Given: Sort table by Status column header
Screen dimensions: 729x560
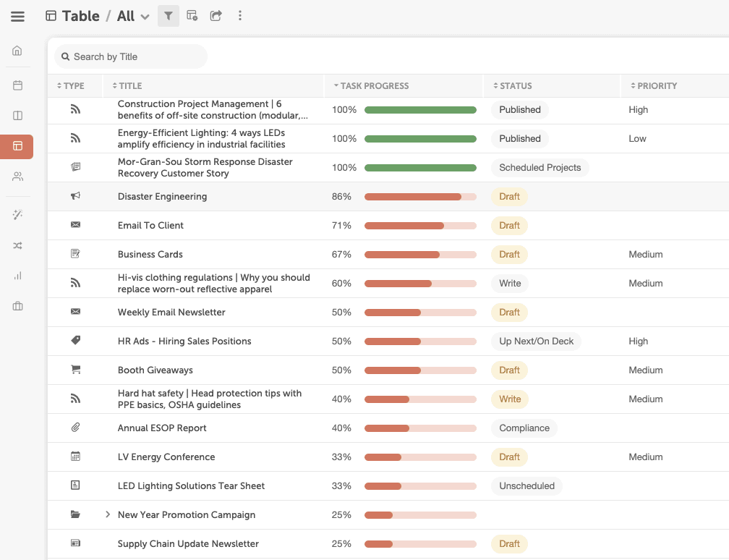Looking at the screenshot, I should tap(515, 85).
